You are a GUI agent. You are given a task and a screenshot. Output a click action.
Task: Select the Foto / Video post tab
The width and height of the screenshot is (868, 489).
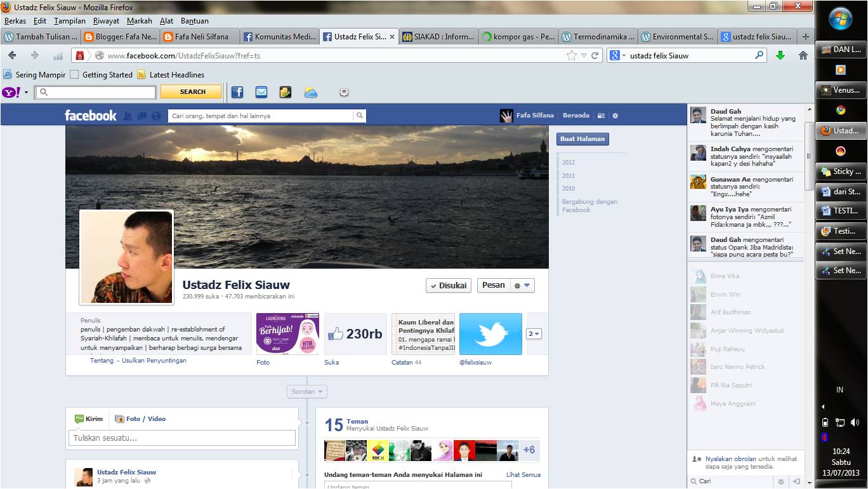[140, 419]
